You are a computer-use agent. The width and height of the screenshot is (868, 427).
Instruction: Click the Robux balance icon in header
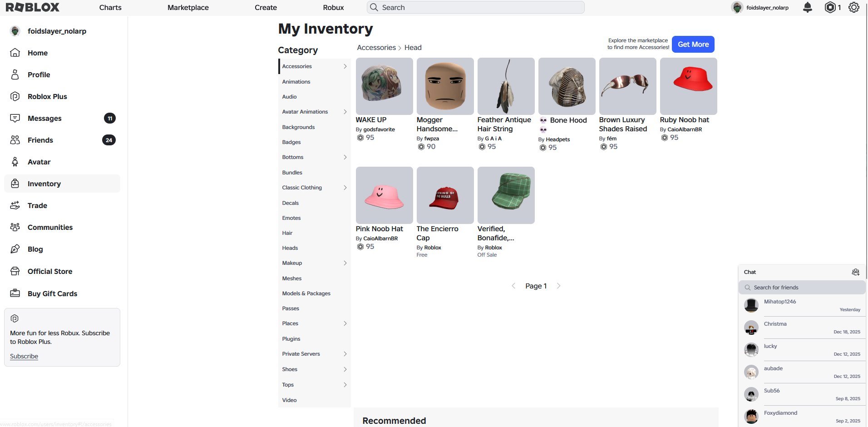[x=830, y=7]
